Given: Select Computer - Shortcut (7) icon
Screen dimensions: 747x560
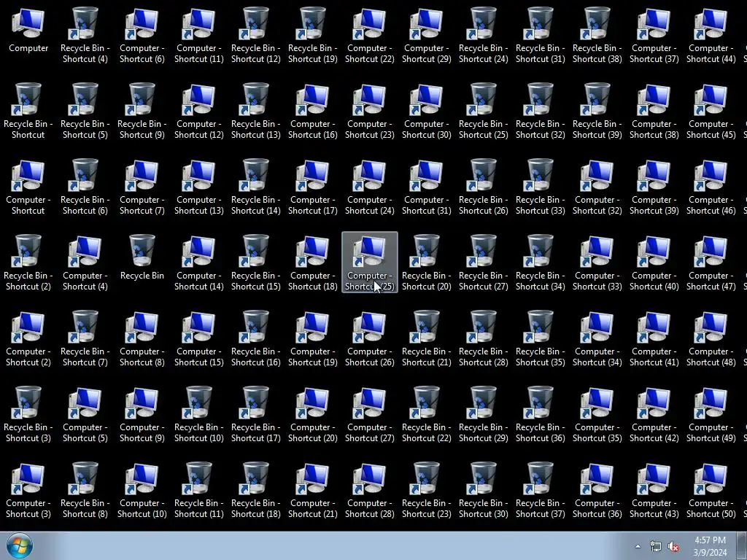Looking at the screenshot, I should pos(142,186).
